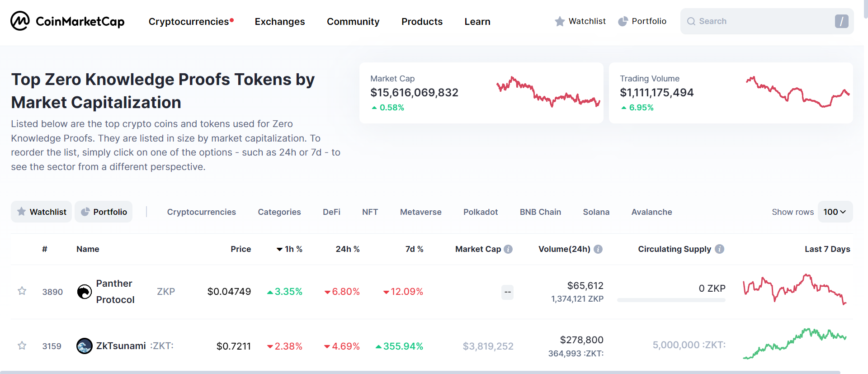
Task: Switch to the BNB Chain tab
Action: (540, 212)
